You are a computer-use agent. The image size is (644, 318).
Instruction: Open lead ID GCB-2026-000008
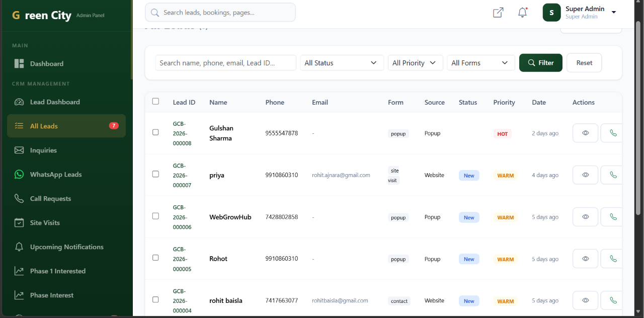(182, 133)
